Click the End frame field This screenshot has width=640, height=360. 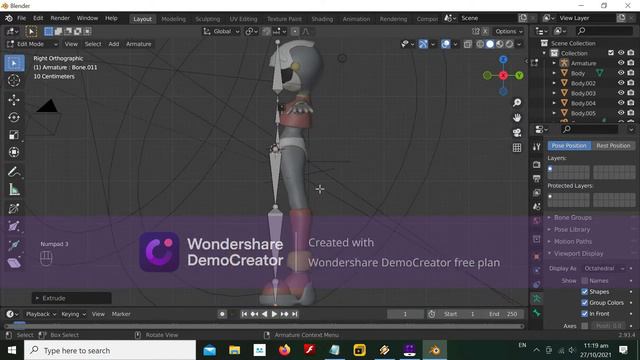pyautogui.click(x=504, y=314)
